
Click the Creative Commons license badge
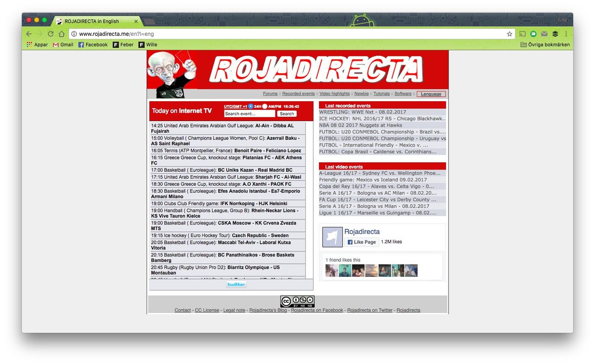click(297, 302)
